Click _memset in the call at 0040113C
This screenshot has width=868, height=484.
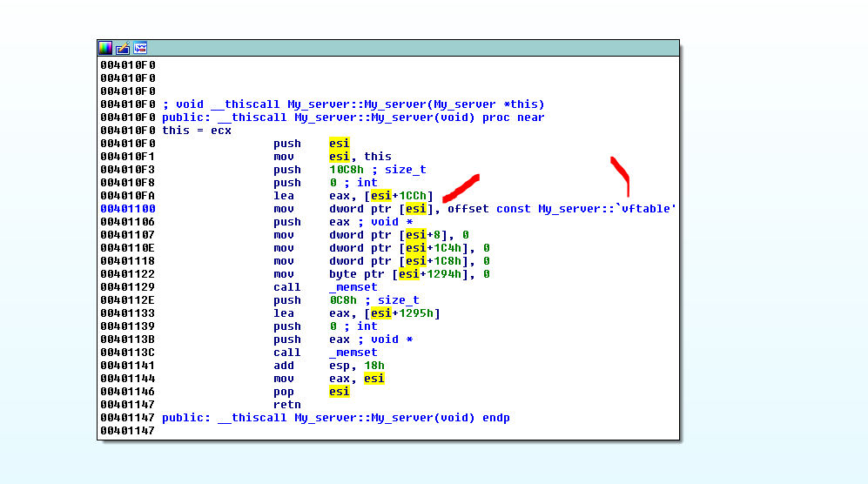click(x=353, y=353)
